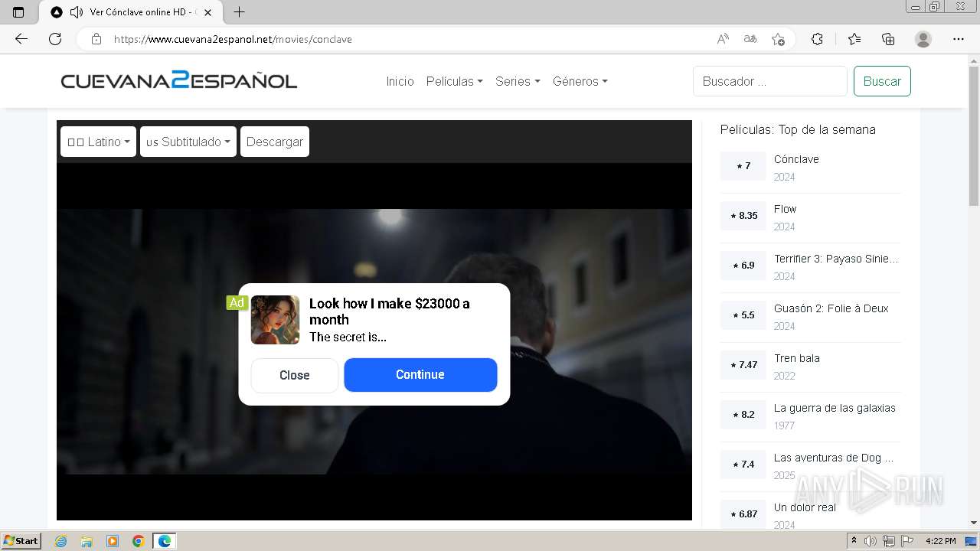Open media player taskbar icon

pos(113,541)
